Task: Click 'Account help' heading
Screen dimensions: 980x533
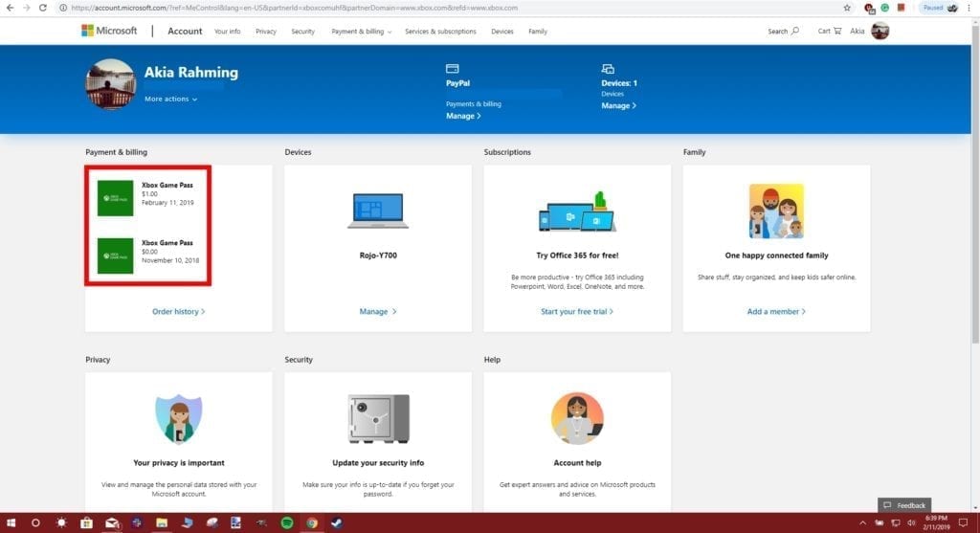Action: click(577, 463)
